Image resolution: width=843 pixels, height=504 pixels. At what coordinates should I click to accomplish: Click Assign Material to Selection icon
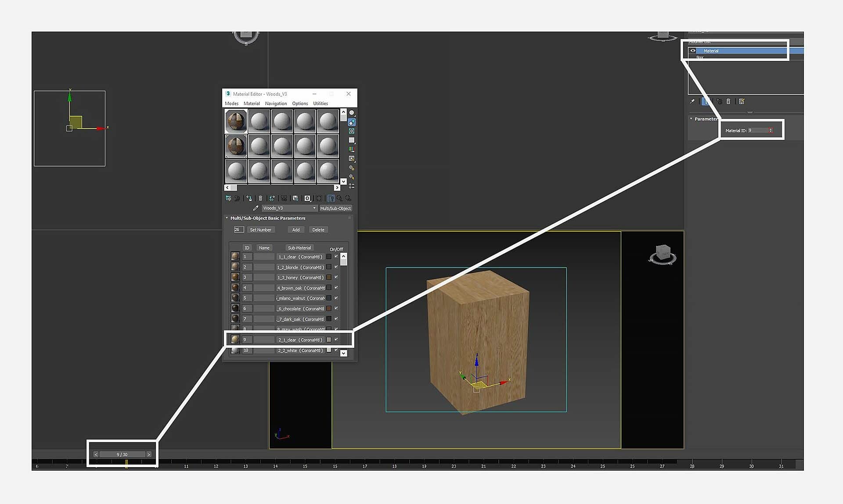[249, 198]
